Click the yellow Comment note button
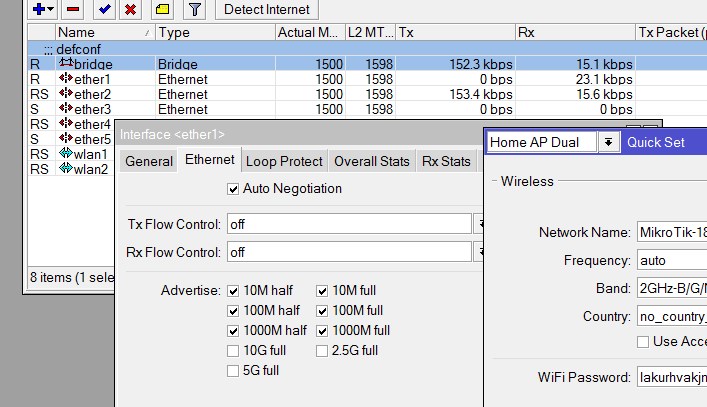 163,9
